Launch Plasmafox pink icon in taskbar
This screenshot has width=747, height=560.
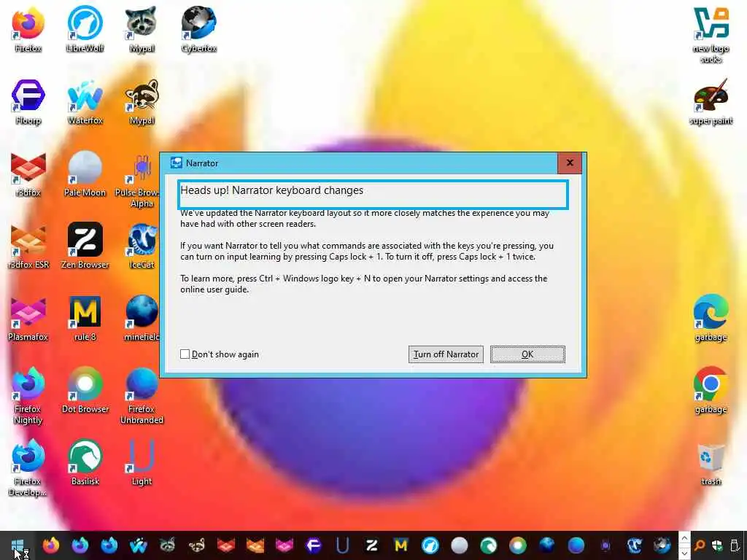284,545
